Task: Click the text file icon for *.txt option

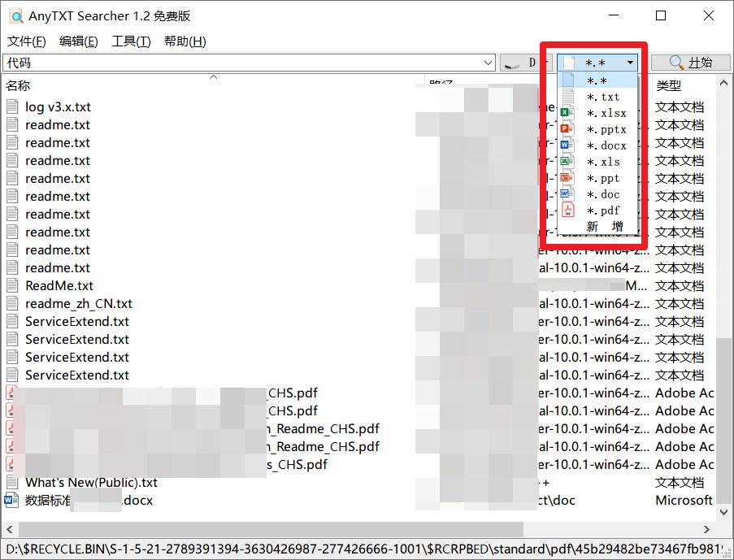Action: click(x=568, y=97)
